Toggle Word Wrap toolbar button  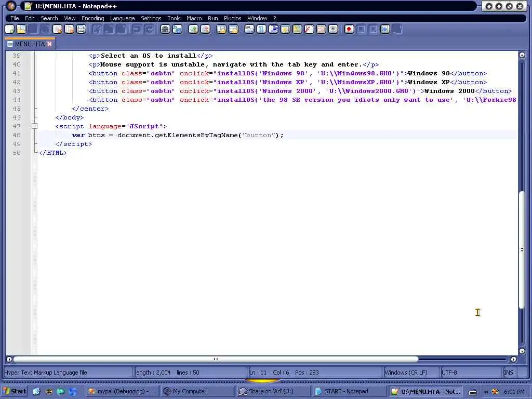point(249,29)
